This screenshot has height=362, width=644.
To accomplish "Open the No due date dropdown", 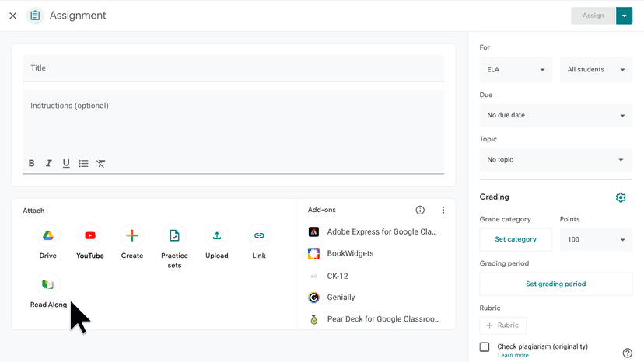I will pyautogui.click(x=556, y=115).
